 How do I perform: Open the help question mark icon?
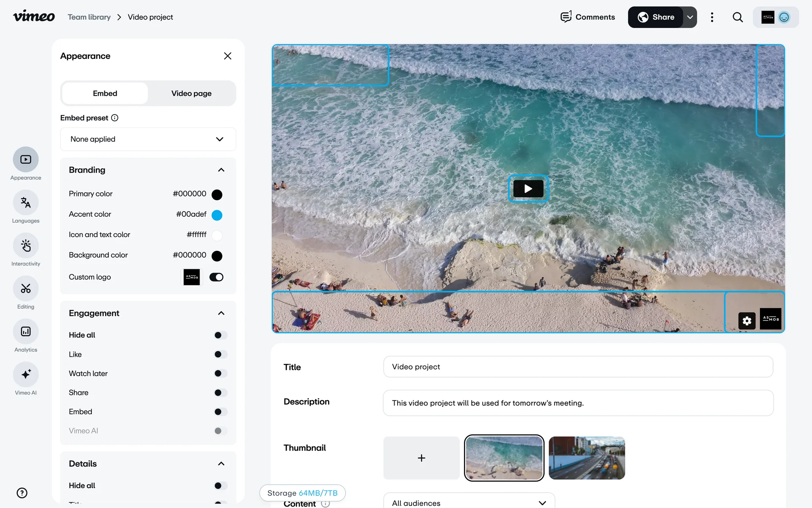click(22, 493)
